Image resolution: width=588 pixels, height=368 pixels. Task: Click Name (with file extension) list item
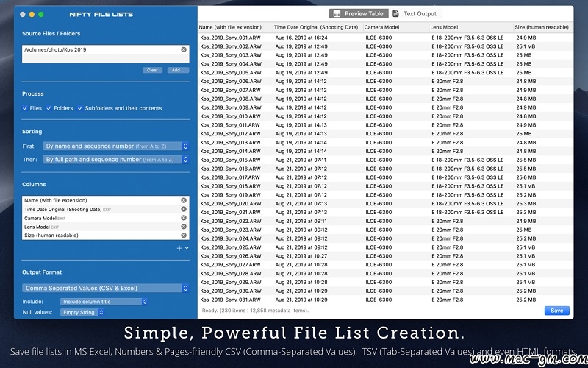pyautogui.click(x=105, y=200)
